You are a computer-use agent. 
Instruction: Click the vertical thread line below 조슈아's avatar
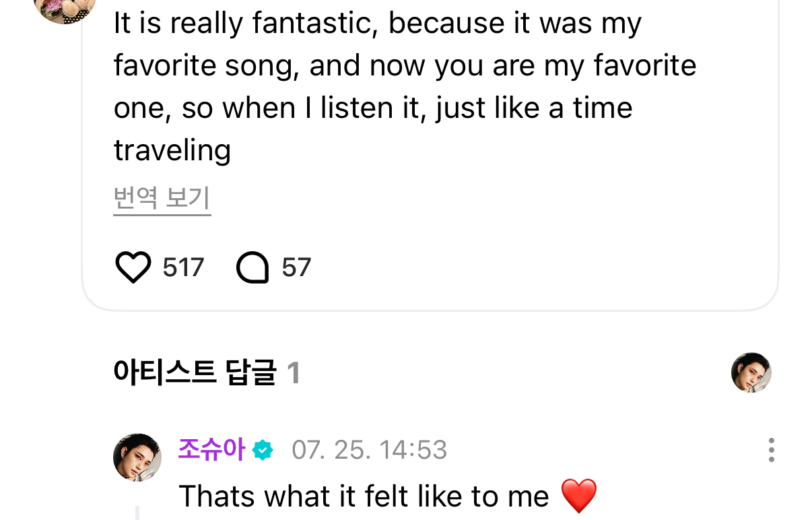pos(137,512)
